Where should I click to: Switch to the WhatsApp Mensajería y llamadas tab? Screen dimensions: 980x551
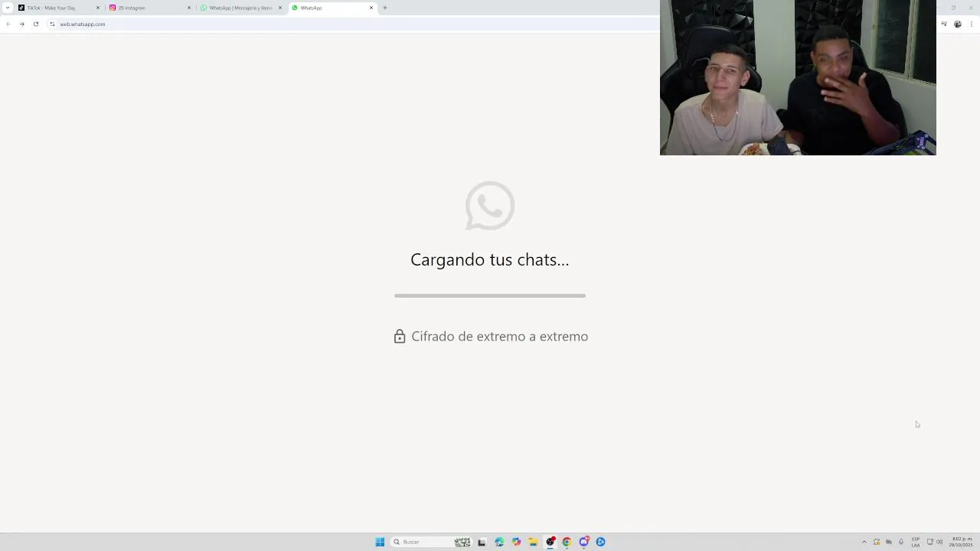[240, 8]
